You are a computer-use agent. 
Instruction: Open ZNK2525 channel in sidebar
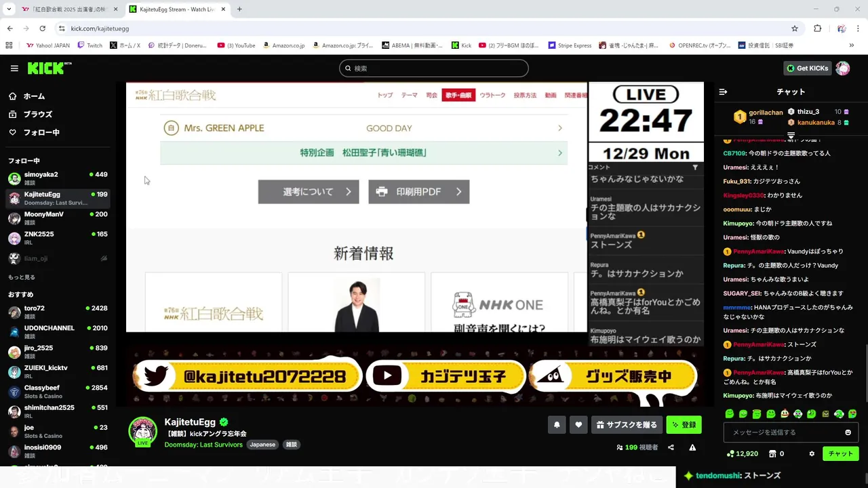pyautogui.click(x=58, y=238)
